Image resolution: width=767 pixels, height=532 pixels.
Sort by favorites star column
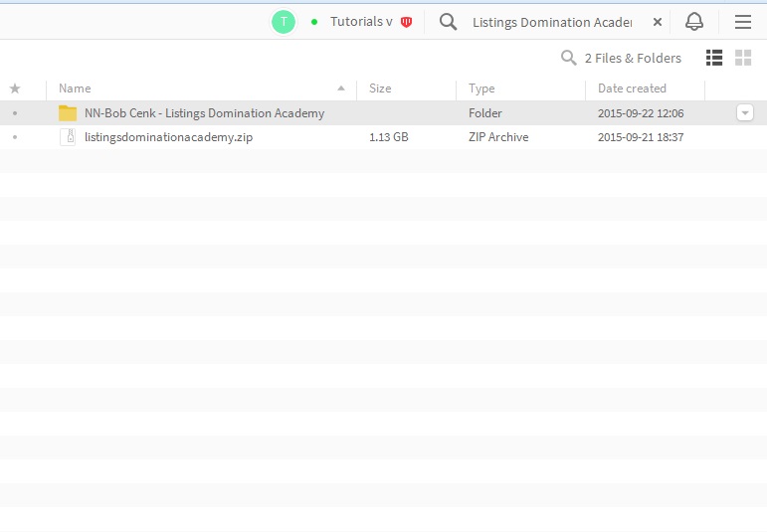click(x=15, y=89)
